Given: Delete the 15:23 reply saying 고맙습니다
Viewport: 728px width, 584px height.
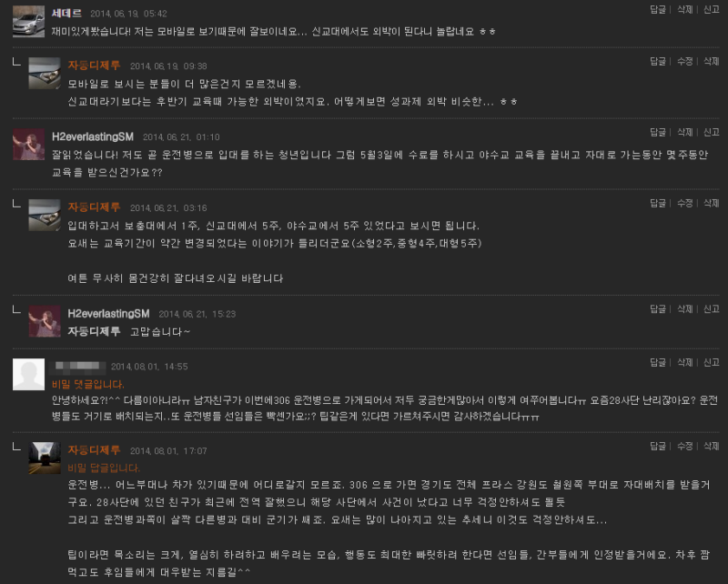Looking at the screenshot, I should pyautogui.click(x=684, y=309).
